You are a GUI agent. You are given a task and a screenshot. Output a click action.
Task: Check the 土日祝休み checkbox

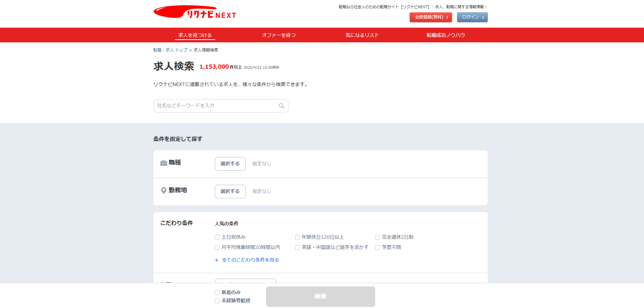coord(217,237)
